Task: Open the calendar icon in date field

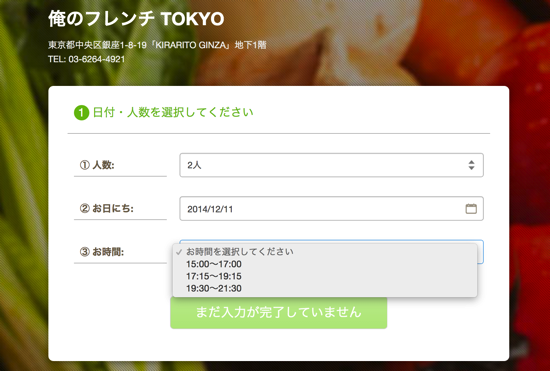Action: 471,209
